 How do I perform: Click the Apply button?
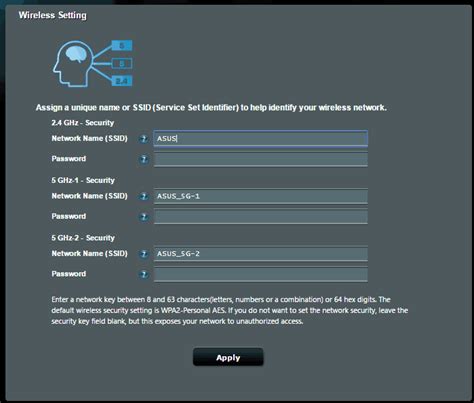coord(228,357)
